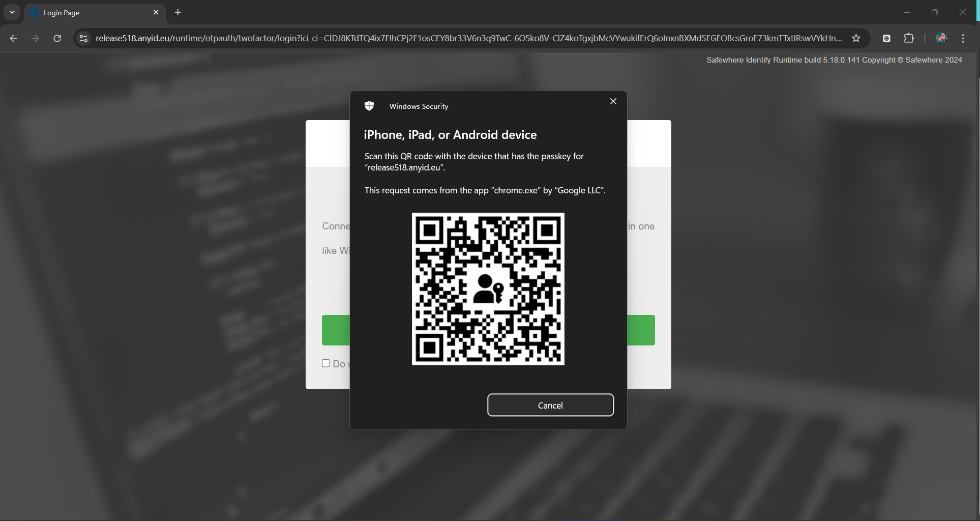Image resolution: width=980 pixels, height=521 pixels.
Task: Click the 'iPhone, iPad, or Android device' heading
Action: (450, 135)
